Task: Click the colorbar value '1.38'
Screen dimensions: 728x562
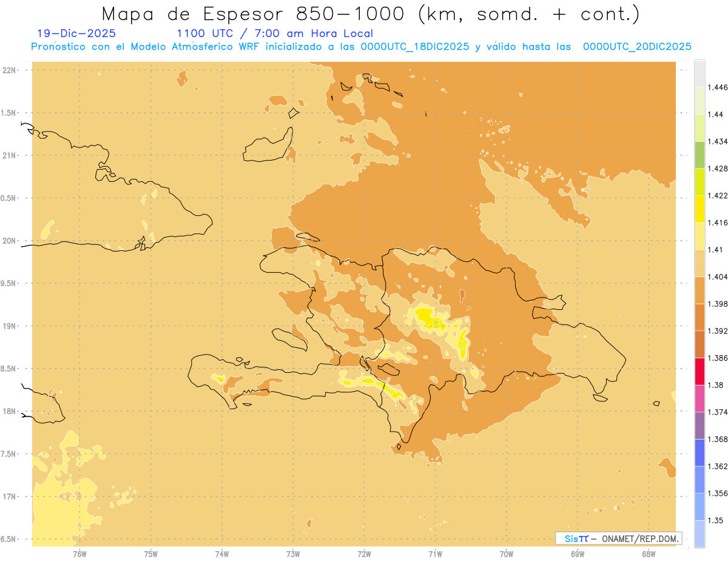Action: point(715,385)
